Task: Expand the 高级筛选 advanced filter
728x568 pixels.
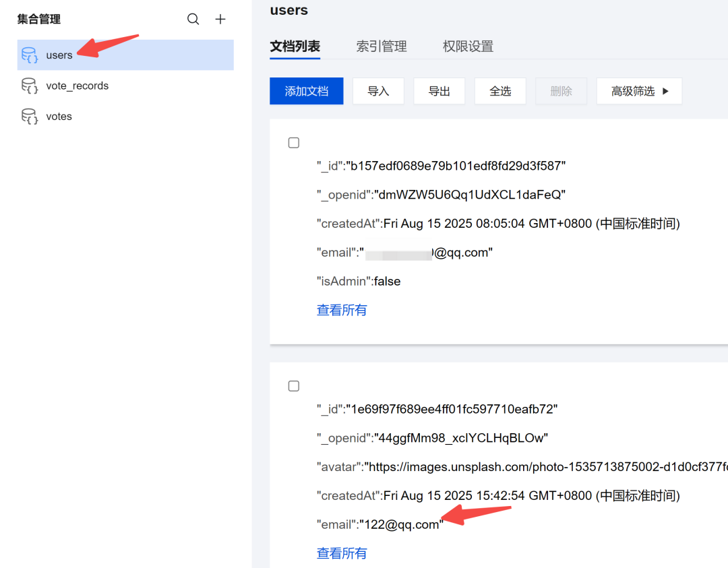Action: 639,91
